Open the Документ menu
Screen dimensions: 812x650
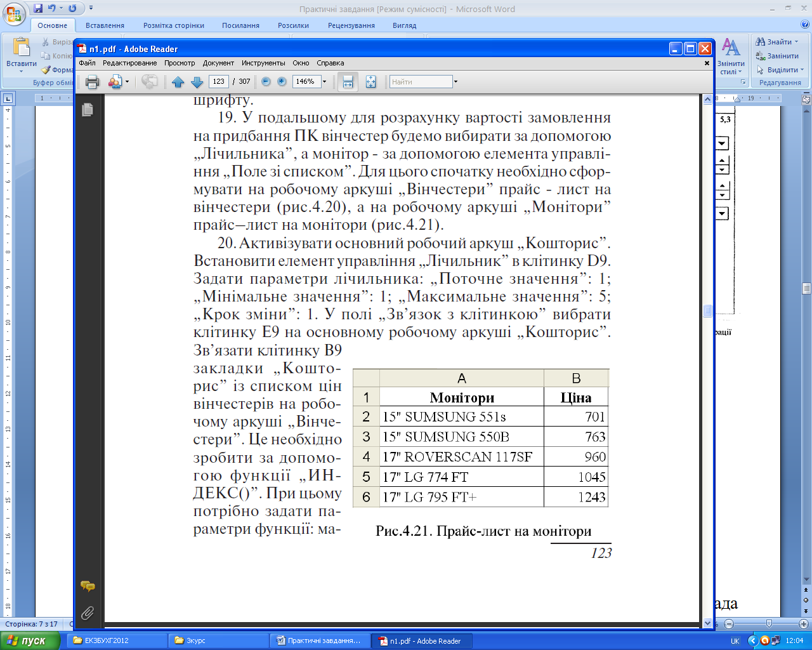pyautogui.click(x=218, y=63)
